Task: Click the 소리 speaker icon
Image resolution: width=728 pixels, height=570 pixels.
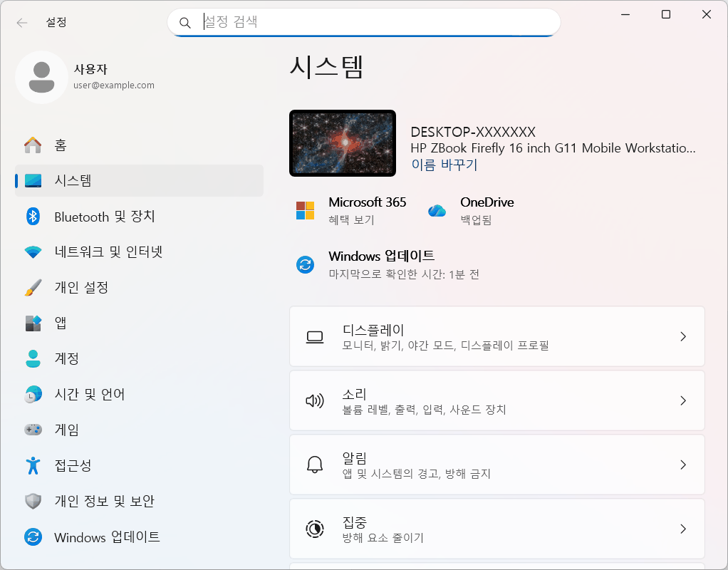Action: (x=315, y=400)
